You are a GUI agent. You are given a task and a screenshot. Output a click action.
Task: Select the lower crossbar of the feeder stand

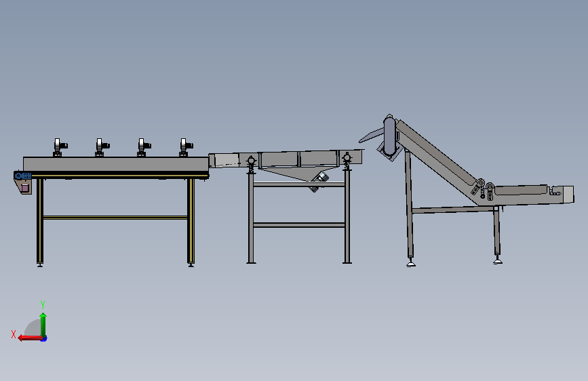tap(299, 225)
